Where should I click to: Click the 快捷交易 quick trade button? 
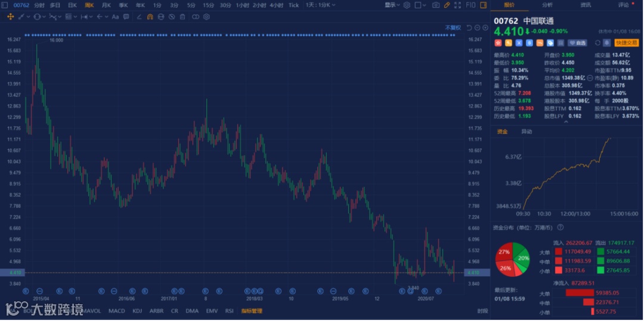(626, 43)
